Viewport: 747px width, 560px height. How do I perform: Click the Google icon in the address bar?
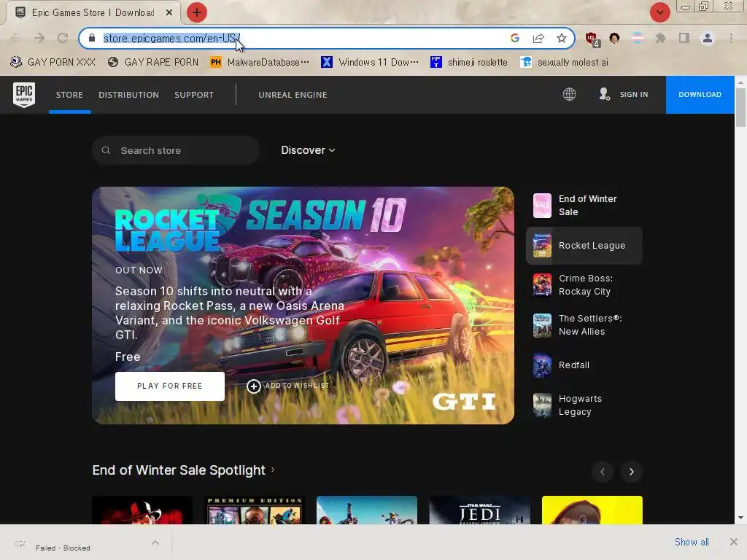pos(514,38)
